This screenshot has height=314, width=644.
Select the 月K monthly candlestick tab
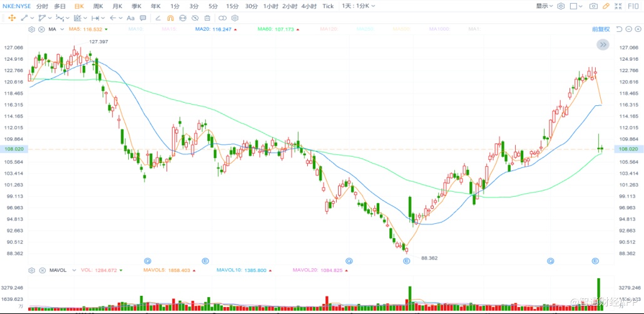click(x=118, y=6)
